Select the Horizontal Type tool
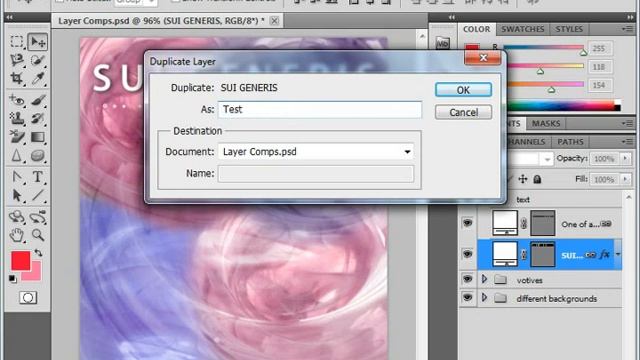This screenshot has width=640, height=360. [x=38, y=177]
